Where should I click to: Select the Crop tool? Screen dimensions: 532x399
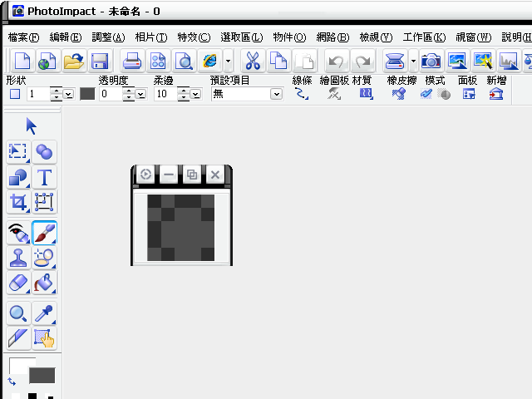coord(18,202)
